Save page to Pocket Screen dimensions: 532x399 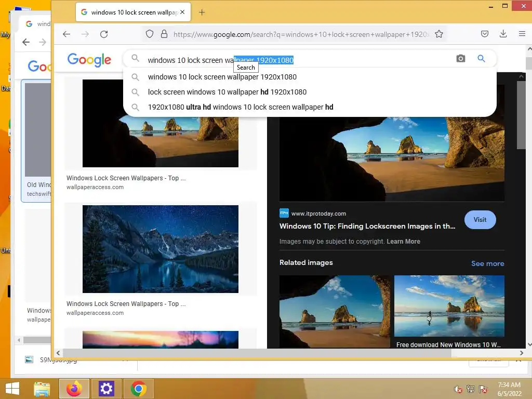485,34
